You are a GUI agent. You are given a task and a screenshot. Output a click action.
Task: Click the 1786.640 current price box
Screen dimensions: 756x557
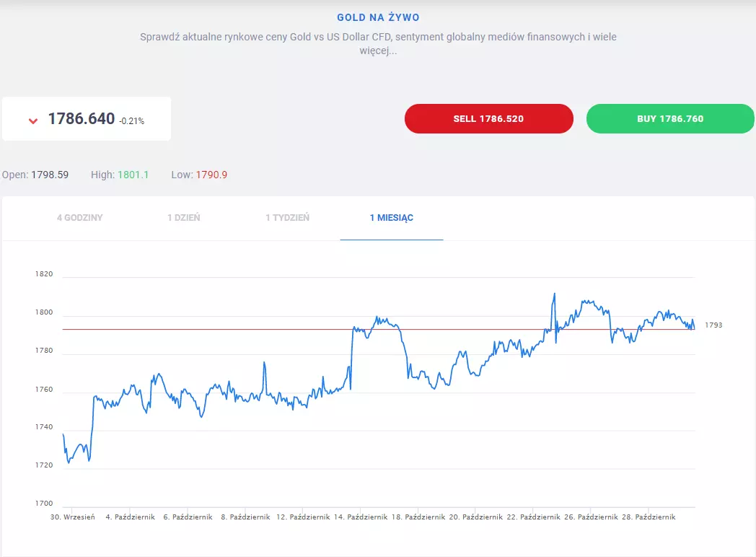(x=87, y=118)
